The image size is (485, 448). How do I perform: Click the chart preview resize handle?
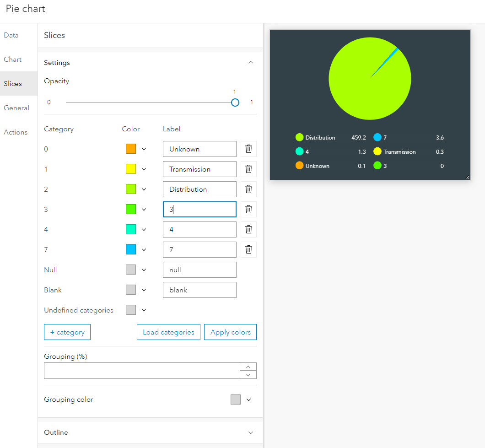click(467, 176)
